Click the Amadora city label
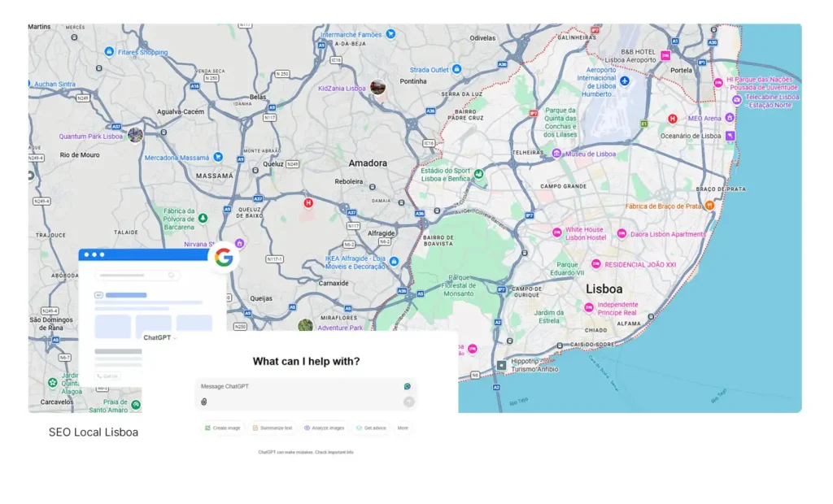The width and height of the screenshot is (833, 504). coord(368,163)
